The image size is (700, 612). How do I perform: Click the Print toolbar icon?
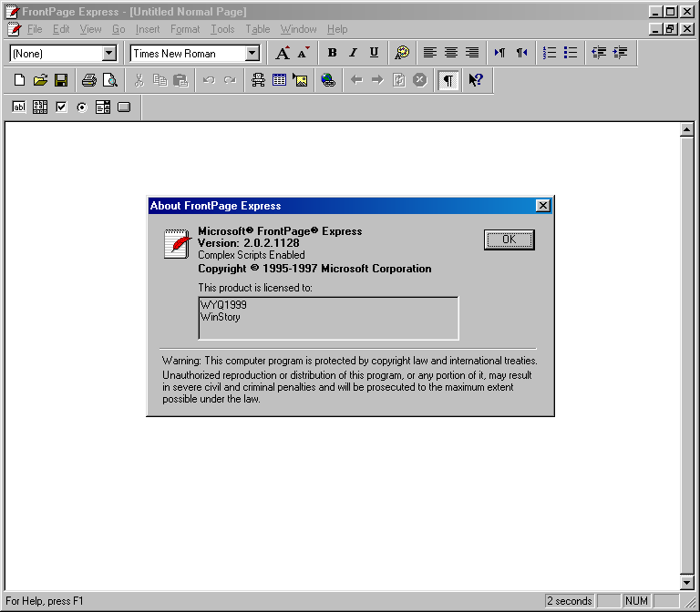point(89,80)
